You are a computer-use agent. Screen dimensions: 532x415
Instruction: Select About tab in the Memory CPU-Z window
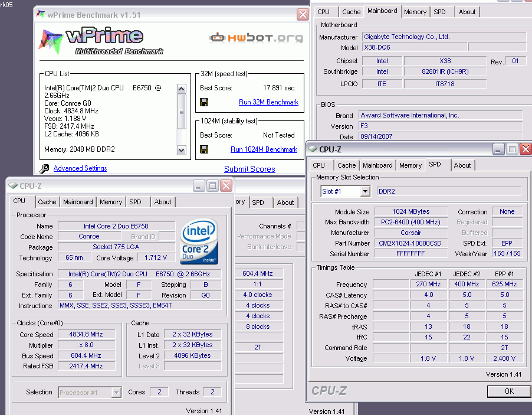285,202
